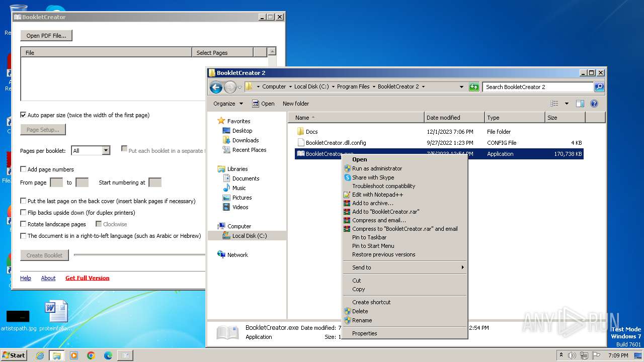Uncheck Auto paper size checkbox

23,115
